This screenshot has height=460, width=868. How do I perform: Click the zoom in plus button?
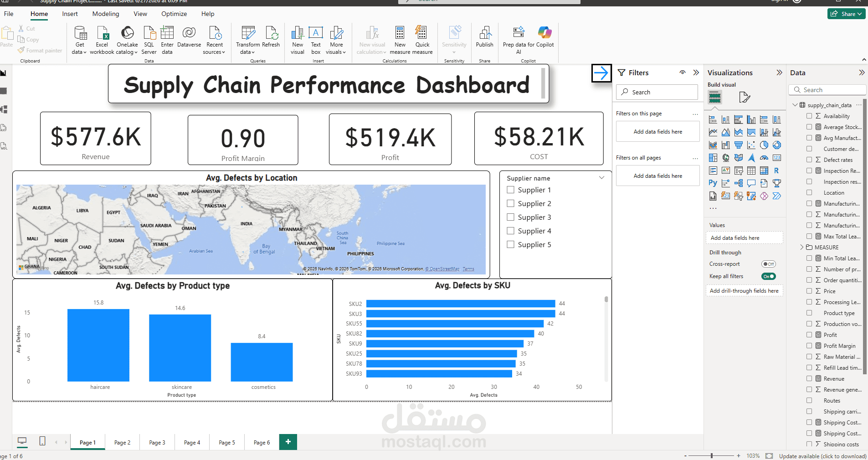pos(739,456)
